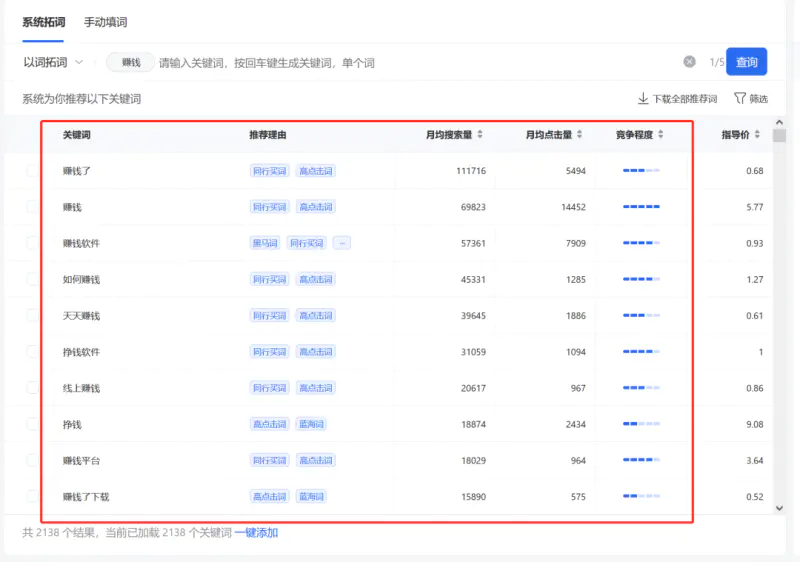Click the 一键添加 link

256,533
